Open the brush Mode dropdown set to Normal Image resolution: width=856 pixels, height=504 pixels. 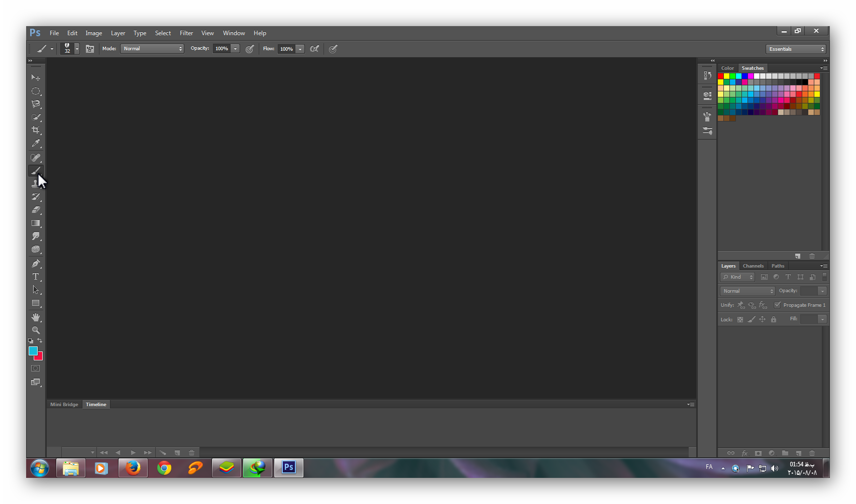click(x=152, y=49)
